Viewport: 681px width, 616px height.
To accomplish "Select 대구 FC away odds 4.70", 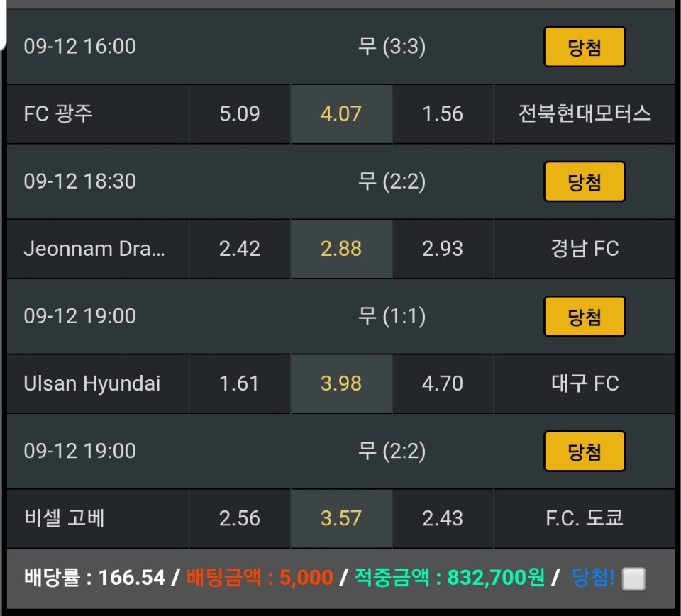I will point(443,383).
